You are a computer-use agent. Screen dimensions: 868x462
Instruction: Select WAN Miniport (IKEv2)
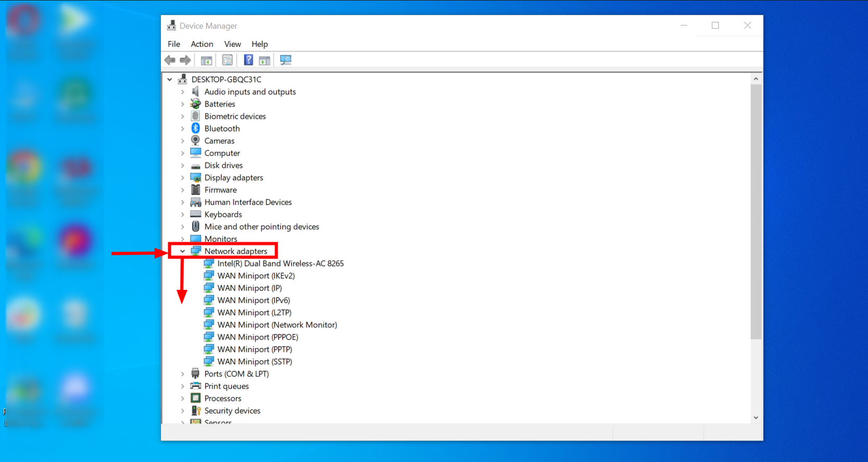[x=256, y=276]
